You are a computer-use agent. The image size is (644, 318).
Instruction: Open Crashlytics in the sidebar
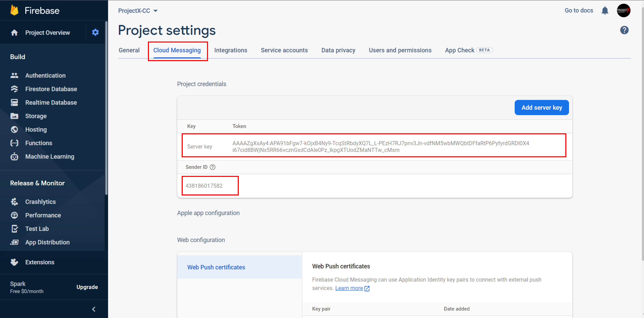tap(41, 202)
